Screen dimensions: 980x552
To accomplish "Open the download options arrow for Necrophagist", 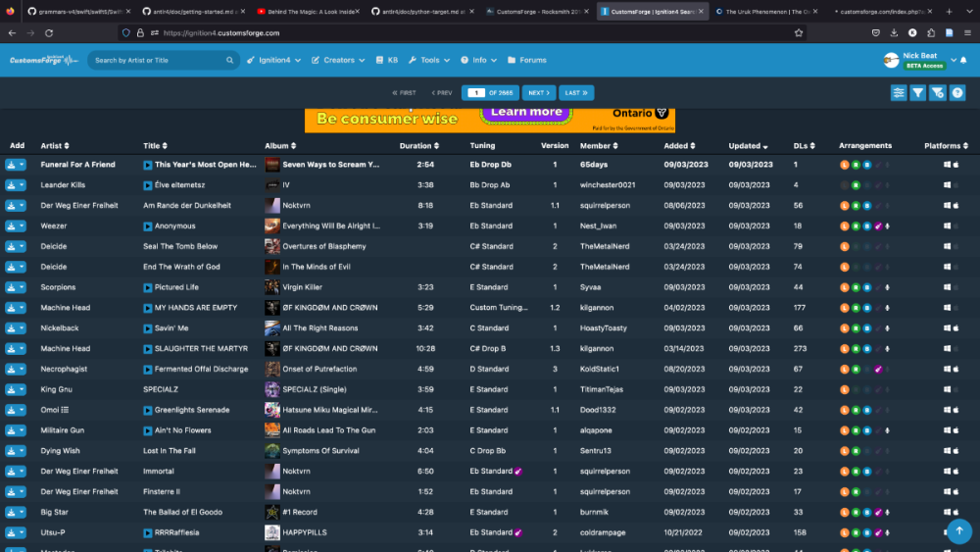I will click(22, 369).
